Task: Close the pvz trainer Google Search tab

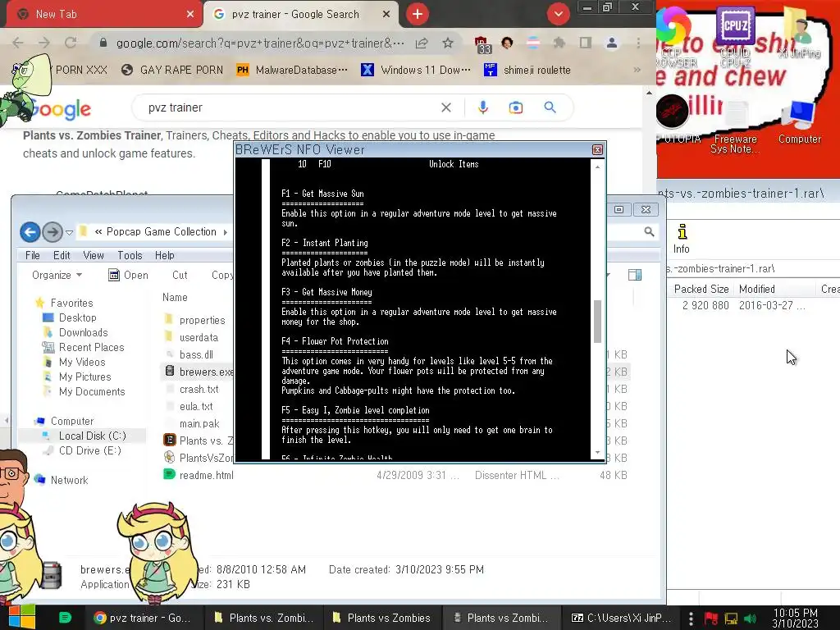Action: click(x=386, y=15)
